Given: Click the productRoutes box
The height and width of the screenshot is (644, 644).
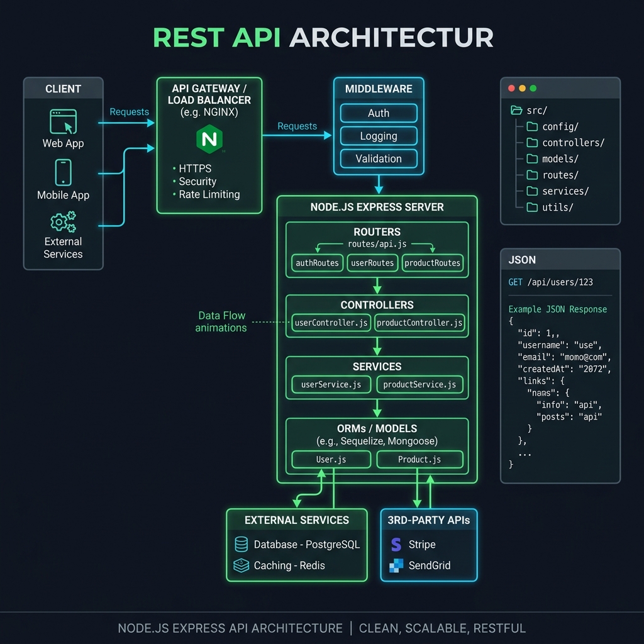Looking at the screenshot, I should click(433, 263).
